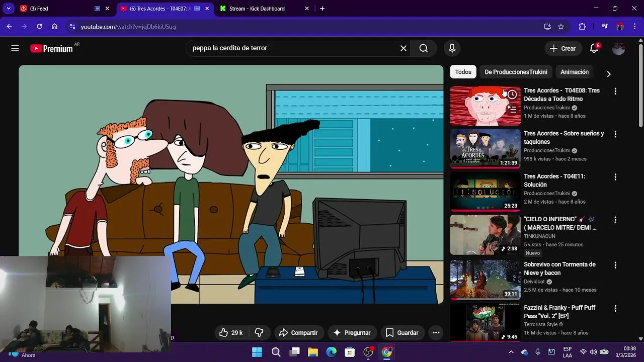Screen dimensions: 644x362
Task: Open the volume speaker tray icon
Action: point(594,352)
